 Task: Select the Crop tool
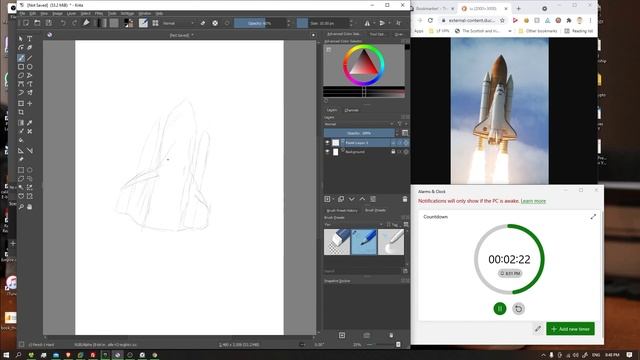21,113
